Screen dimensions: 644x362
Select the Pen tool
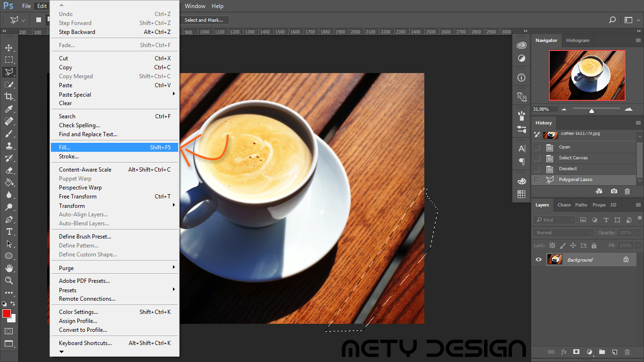pyautogui.click(x=9, y=219)
